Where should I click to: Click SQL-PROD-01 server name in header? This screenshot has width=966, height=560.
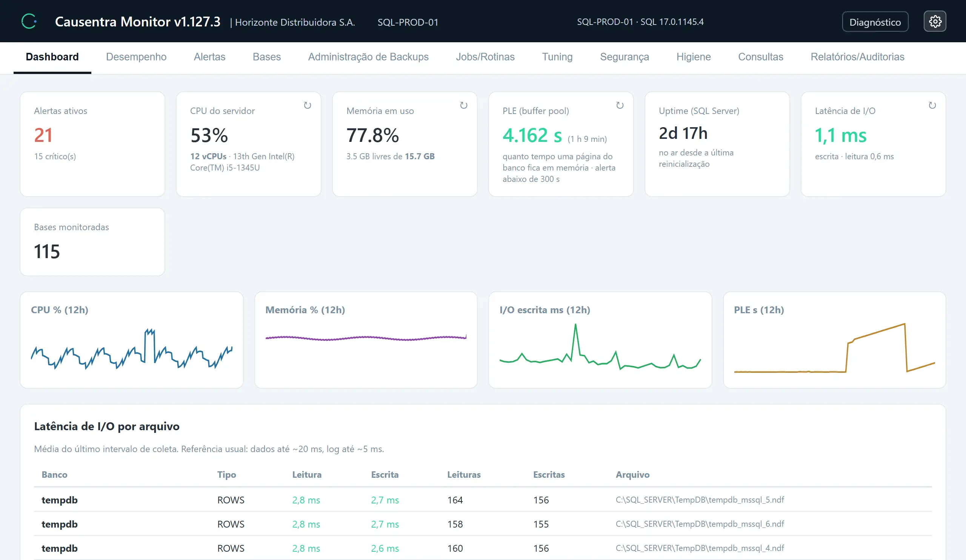408,22
